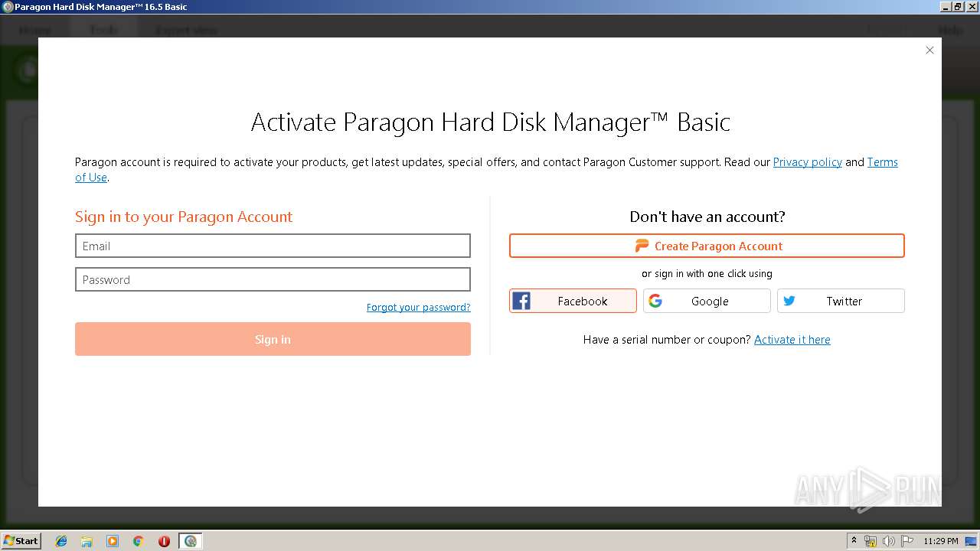Open the Privacy policy link
980x551 pixels.
[807, 162]
